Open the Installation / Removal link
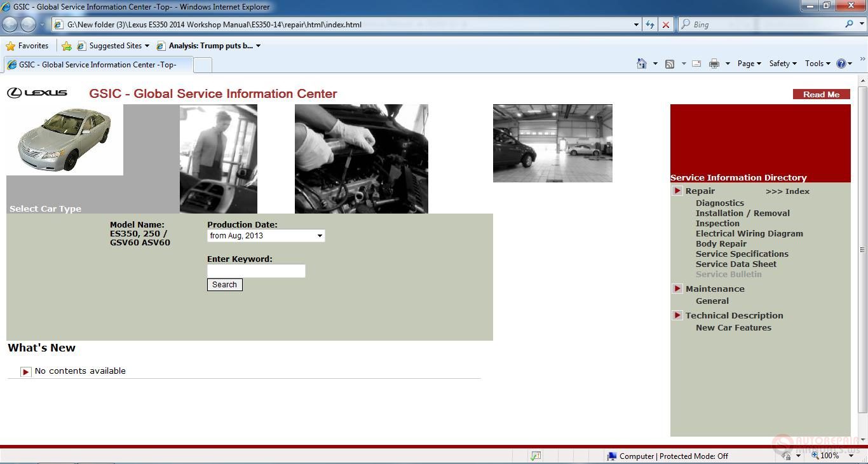 [742, 214]
